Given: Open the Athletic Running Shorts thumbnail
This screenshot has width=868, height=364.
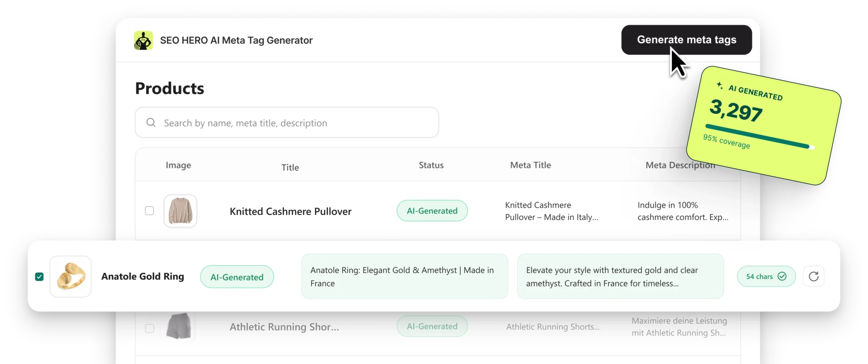Looking at the screenshot, I should pyautogui.click(x=178, y=326).
